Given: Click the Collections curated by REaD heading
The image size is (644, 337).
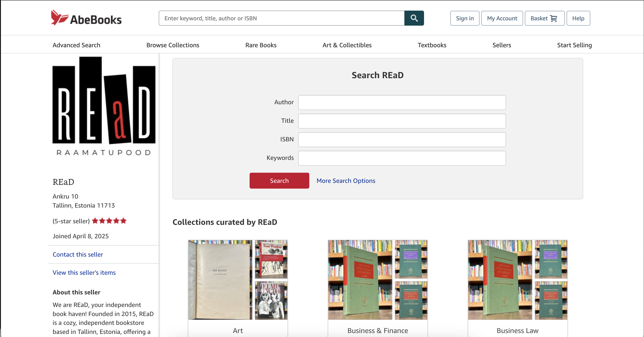Looking at the screenshot, I should point(225,222).
